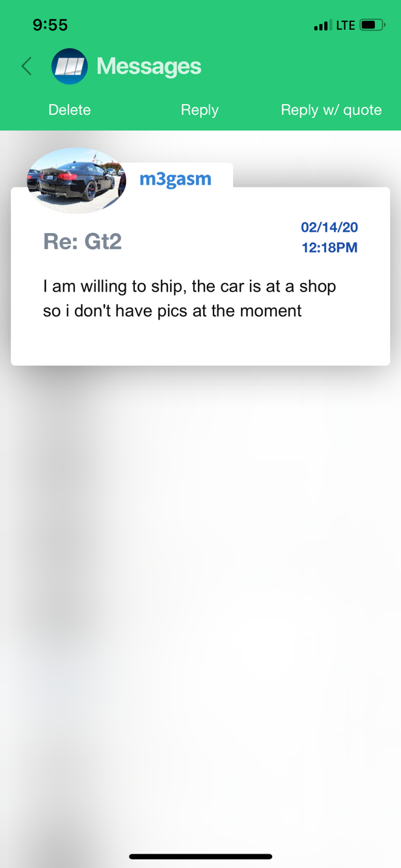Tap the cellular signal bars icon

(x=321, y=26)
